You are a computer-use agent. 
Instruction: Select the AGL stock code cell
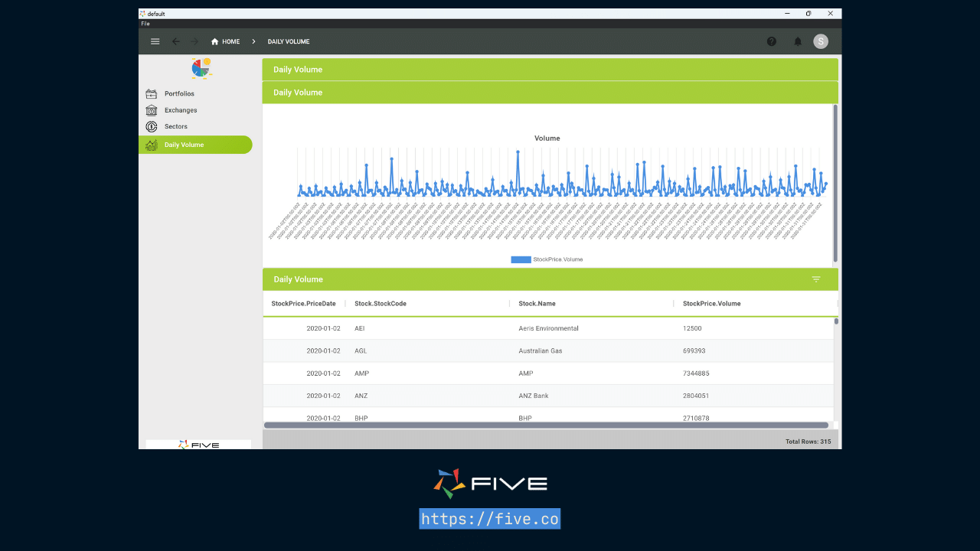pyautogui.click(x=361, y=350)
